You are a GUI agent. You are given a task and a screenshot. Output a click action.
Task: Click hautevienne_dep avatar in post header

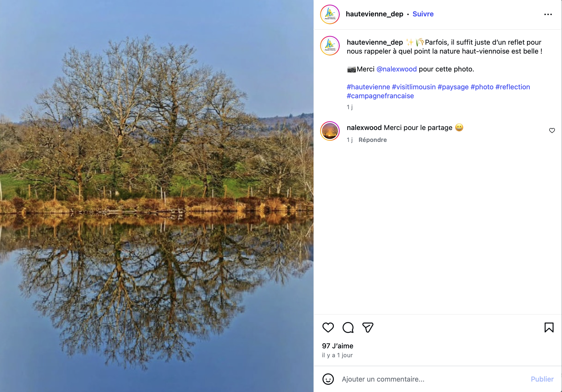(330, 14)
